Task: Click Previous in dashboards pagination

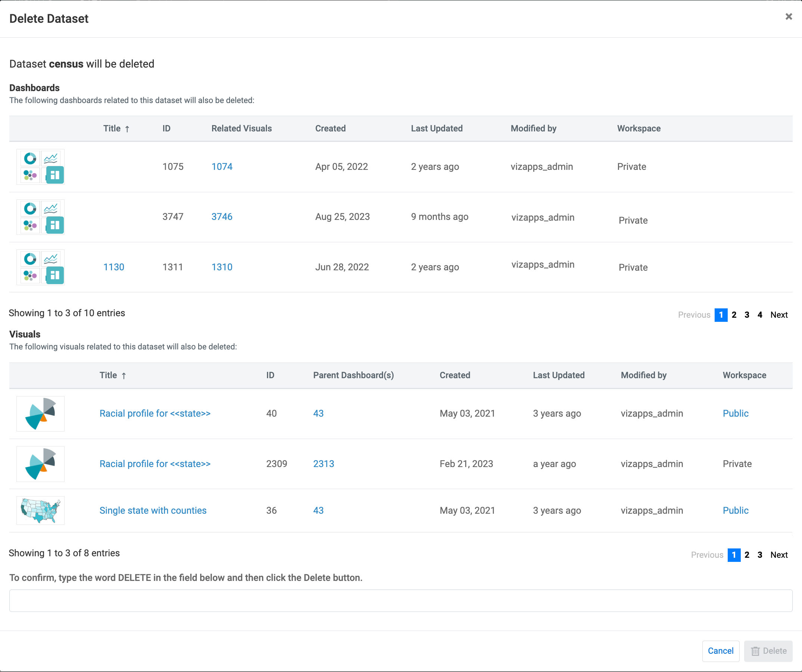Action: pyautogui.click(x=694, y=315)
